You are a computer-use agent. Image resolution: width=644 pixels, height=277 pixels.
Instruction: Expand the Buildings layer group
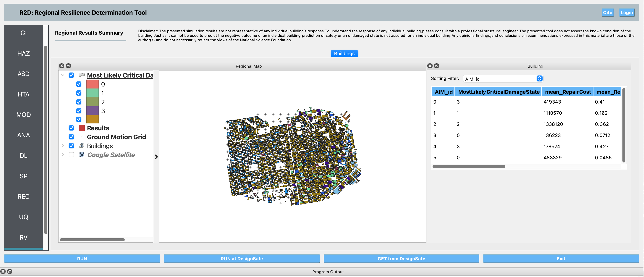(x=63, y=146)
